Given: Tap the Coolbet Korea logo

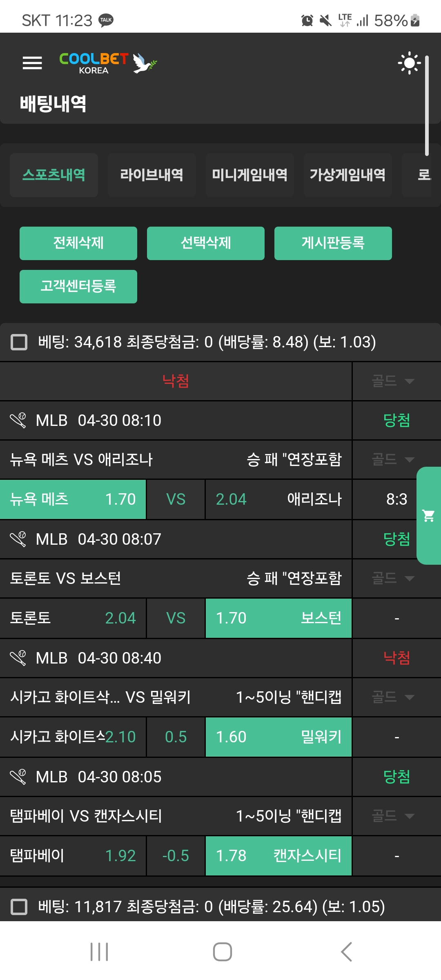Looking at the screenshot, I should (108, 63).
